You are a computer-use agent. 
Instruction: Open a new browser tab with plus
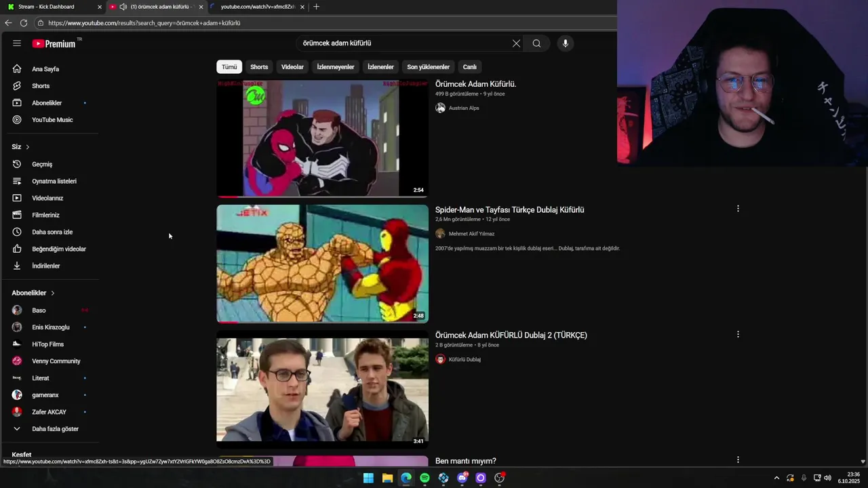click(316, 7)
